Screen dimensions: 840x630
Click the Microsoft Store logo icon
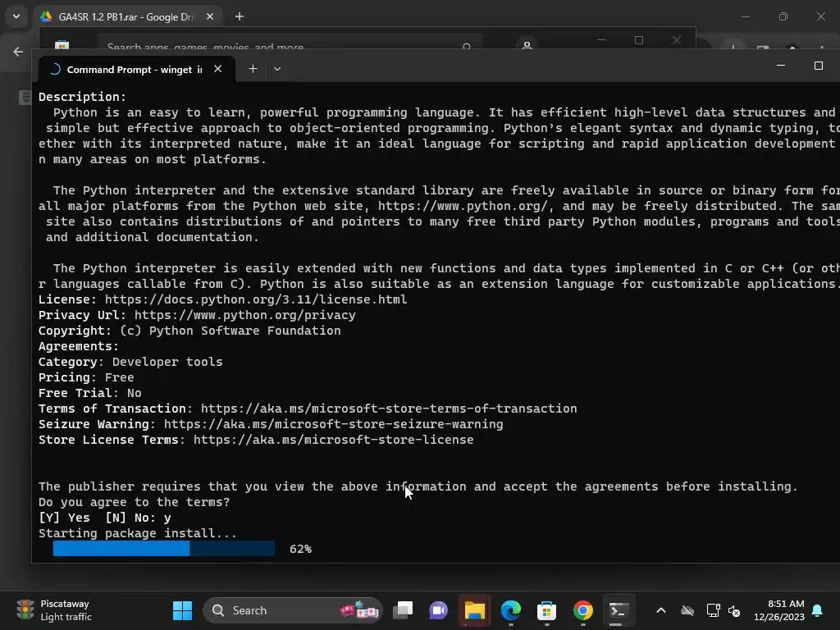[62, 45]
